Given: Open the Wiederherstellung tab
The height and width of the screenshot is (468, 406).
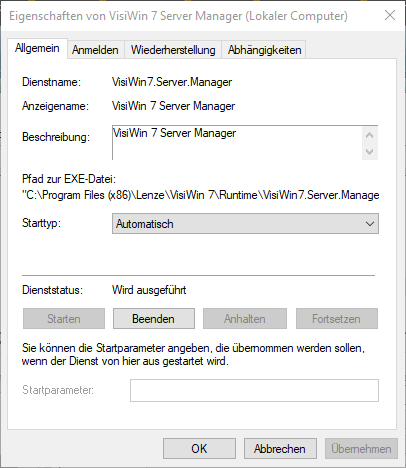Looking at the screenshot, I should pyautogui.click(x=173, y=50).
